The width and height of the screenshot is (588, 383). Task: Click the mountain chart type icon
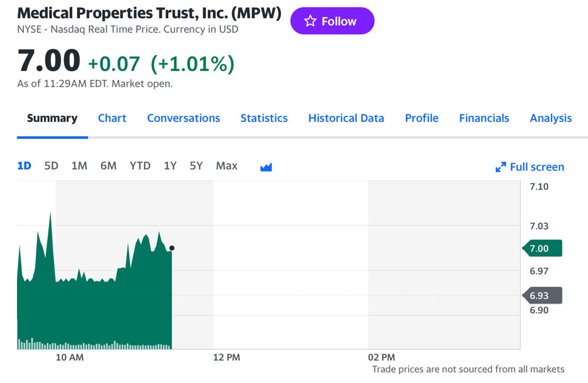point(266,167)
